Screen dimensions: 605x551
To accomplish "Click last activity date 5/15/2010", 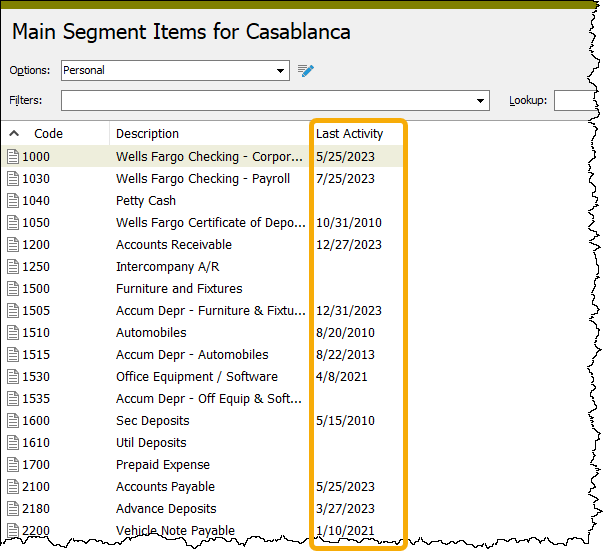I will click(345, 421).
